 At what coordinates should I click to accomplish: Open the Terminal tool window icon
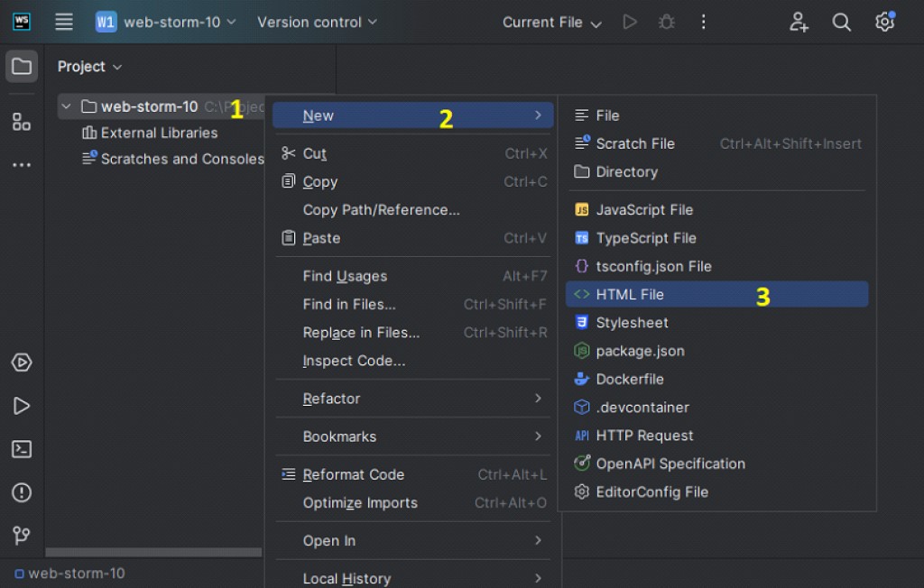[22, 449]
